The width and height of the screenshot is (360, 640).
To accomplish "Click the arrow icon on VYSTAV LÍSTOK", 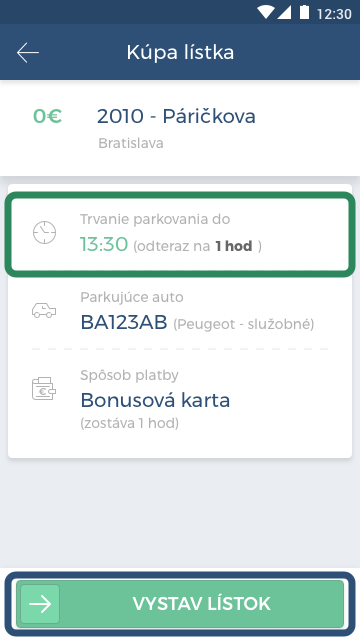I will (x=40, y=604).
